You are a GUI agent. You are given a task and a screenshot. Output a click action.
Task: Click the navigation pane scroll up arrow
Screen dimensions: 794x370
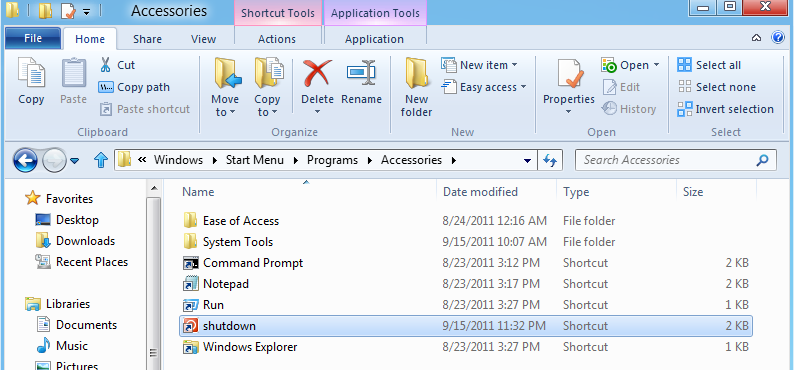pos(153,189)
